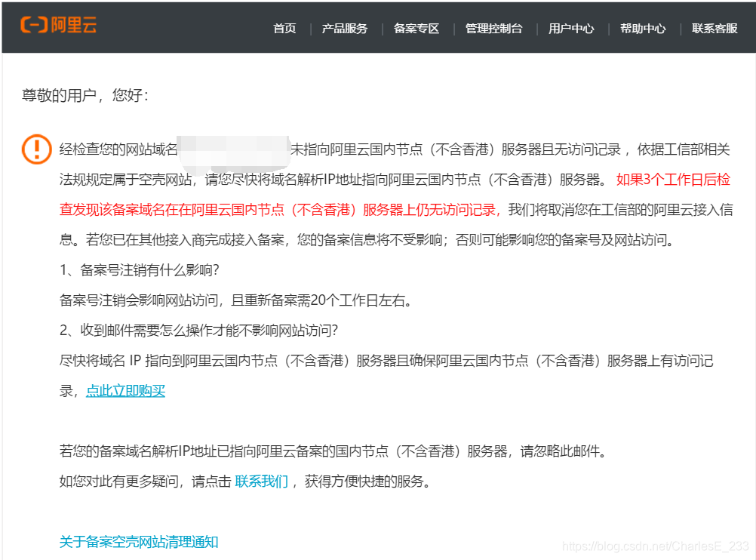
Task: Open the 用户中心 menu item
Action: pyautogui.click(x=571, y=29)
